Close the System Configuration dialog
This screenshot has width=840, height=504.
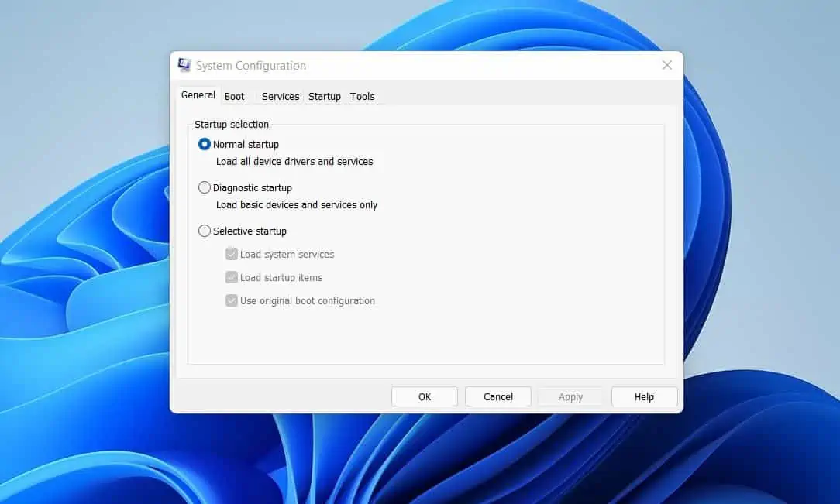coord(667,65)
